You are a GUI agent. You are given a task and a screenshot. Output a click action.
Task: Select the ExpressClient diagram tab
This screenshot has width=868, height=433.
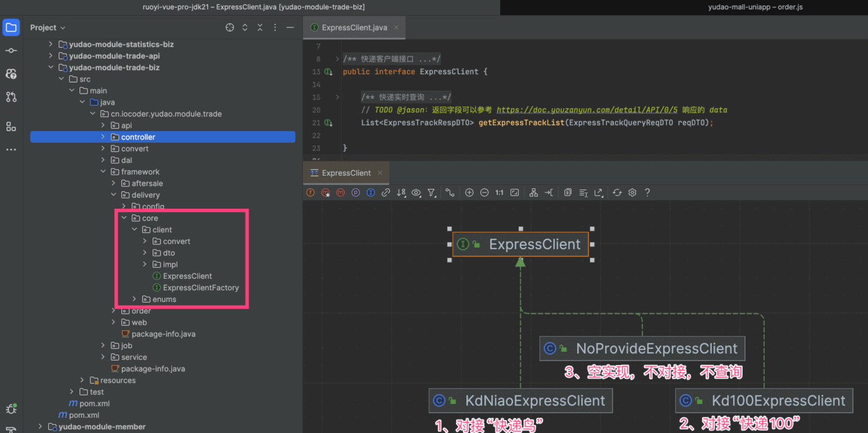346,173
